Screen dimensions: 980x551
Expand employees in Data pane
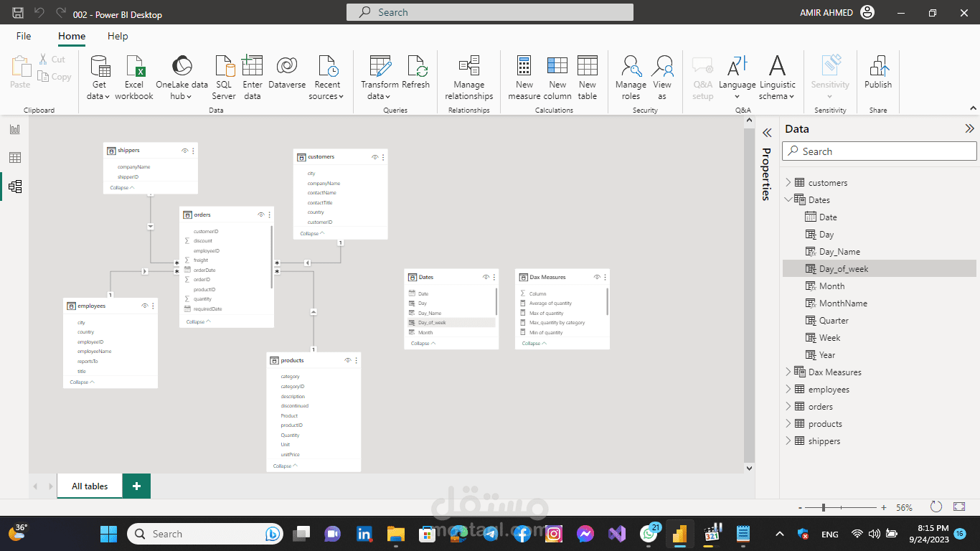(788, 390)
